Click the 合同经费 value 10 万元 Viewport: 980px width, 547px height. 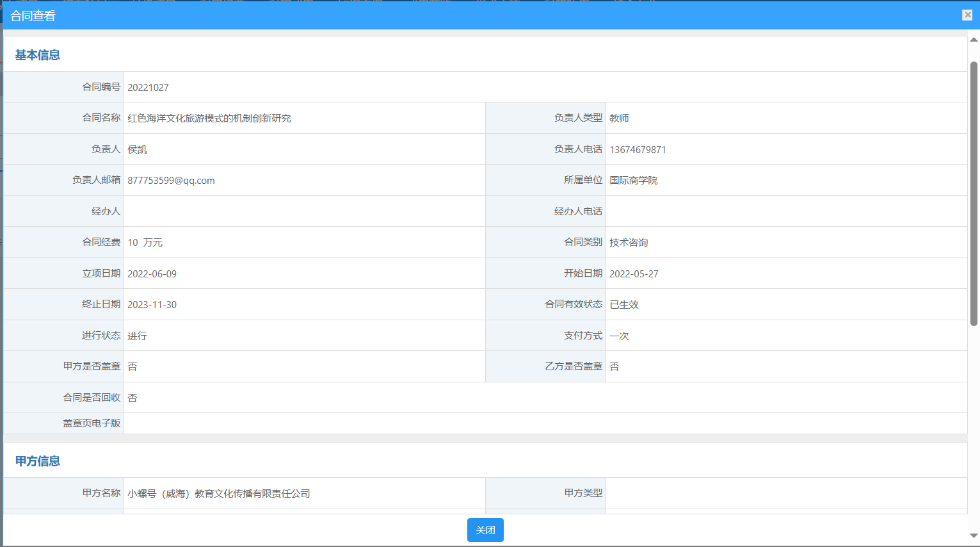point(145,243)
